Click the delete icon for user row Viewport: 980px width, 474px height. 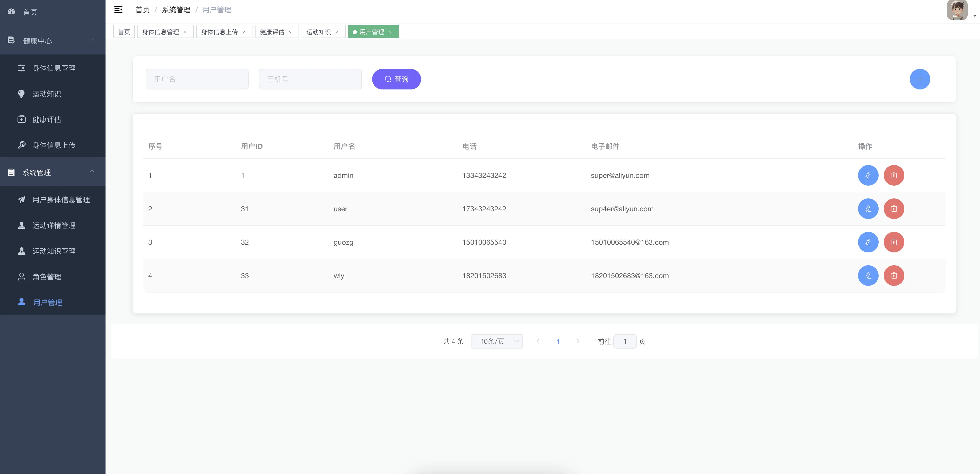point(894,209)
